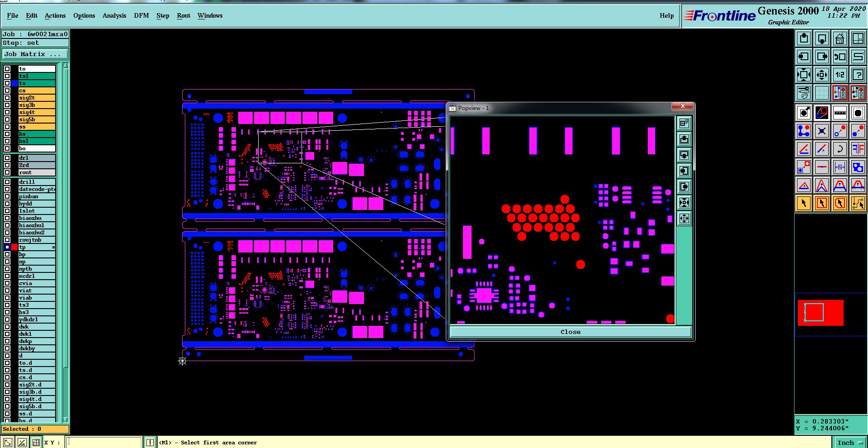Click the pan down view icon
Viewport: 868px width, 448px height.
pyautogui.click(x=822, y=38)
